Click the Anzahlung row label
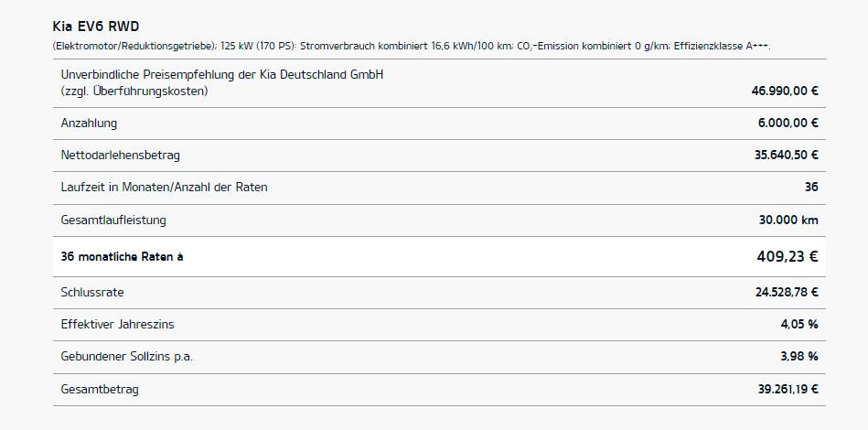This screenshot has height=430, width=868. point(89,124)
